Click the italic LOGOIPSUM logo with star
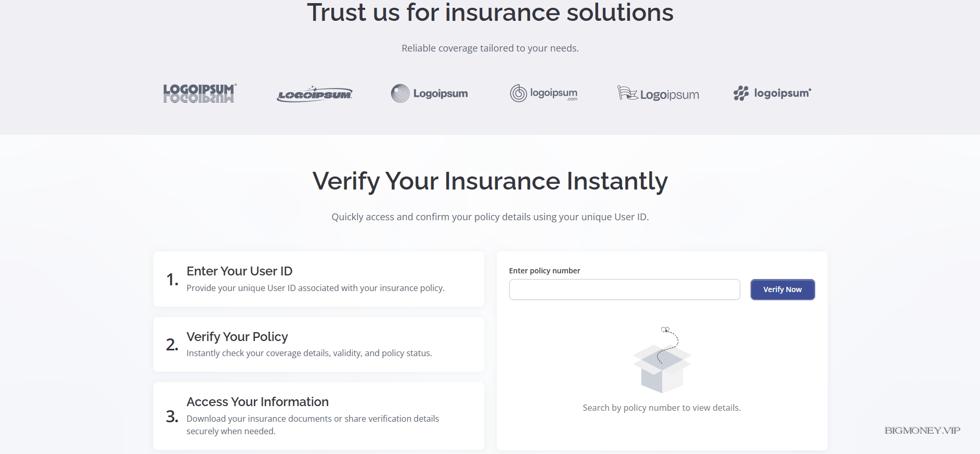The width and height of the screenshot is (980, 454). click(x=314, y=94)
